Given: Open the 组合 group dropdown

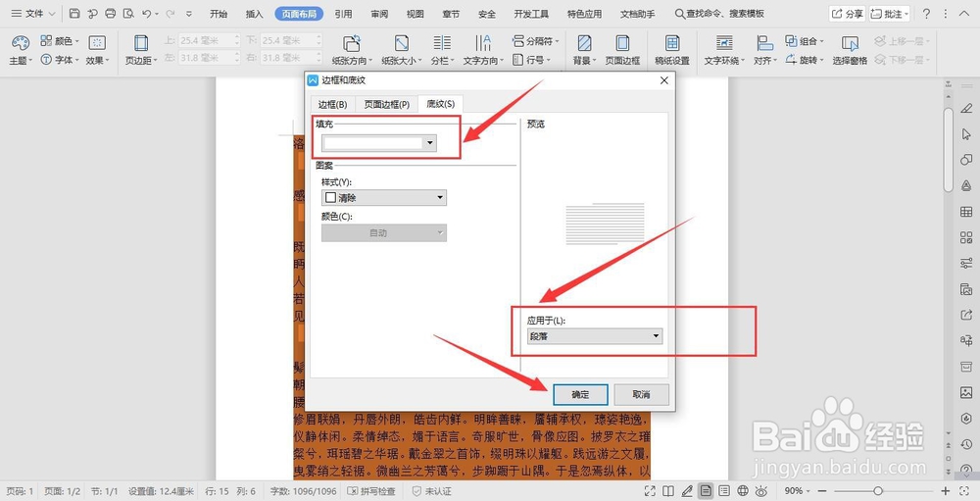Looking at the screenshot, I should 805,40.
